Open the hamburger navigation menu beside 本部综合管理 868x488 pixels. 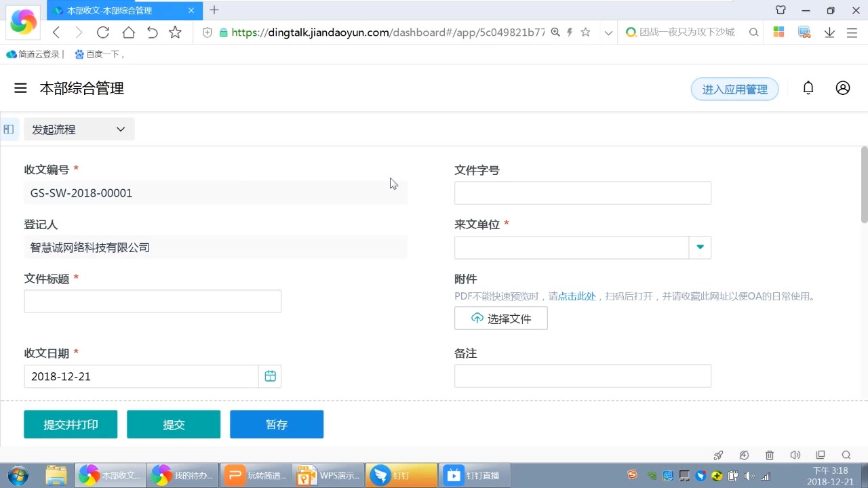click(20, 88)
